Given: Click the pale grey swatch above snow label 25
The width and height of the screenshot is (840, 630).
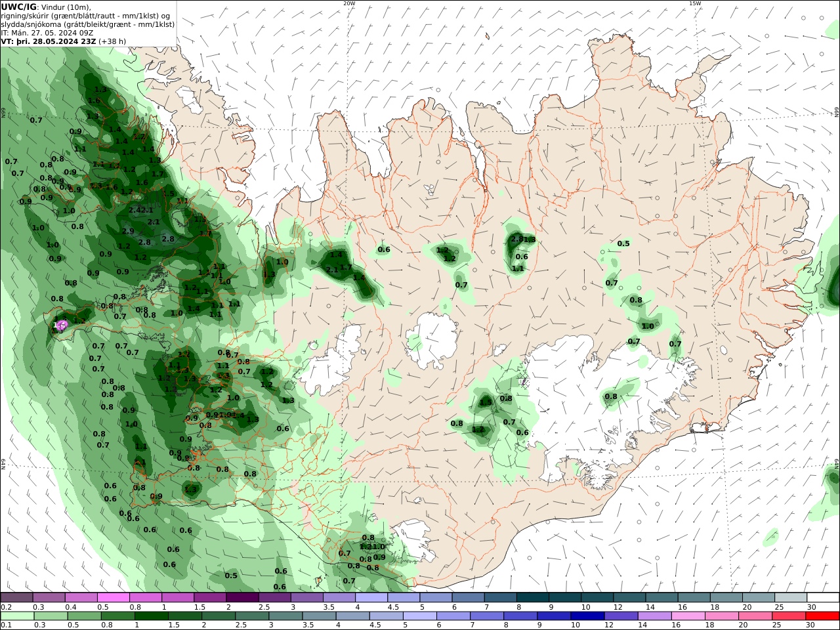Looking at the screenshot, I should (x=791, y=598).
